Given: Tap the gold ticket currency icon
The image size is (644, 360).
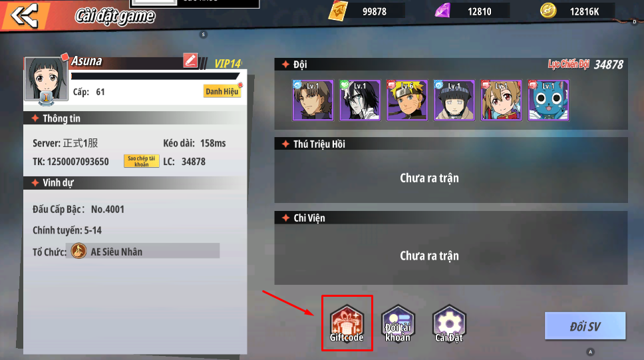Looking at the screenshot, I should 338,11.
